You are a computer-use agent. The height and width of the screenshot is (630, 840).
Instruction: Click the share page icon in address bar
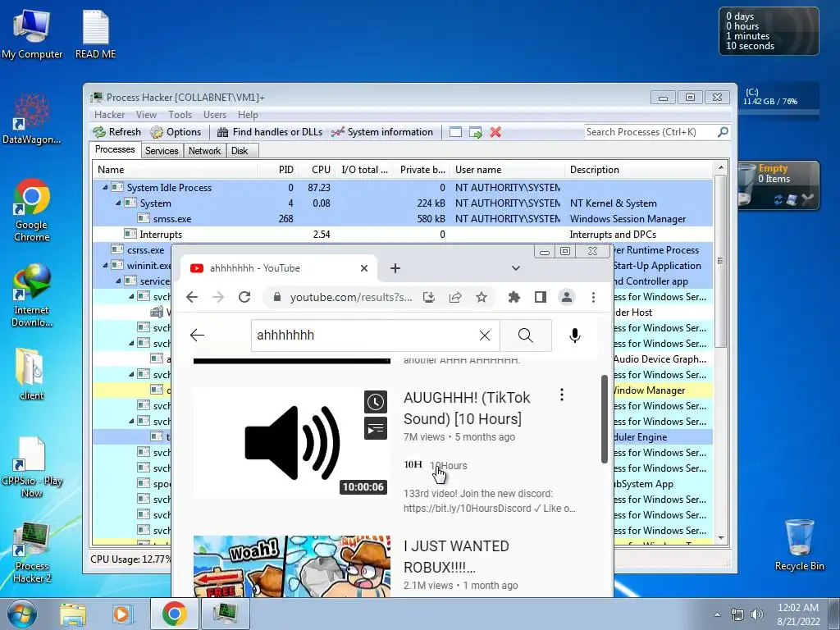(455, 297)
